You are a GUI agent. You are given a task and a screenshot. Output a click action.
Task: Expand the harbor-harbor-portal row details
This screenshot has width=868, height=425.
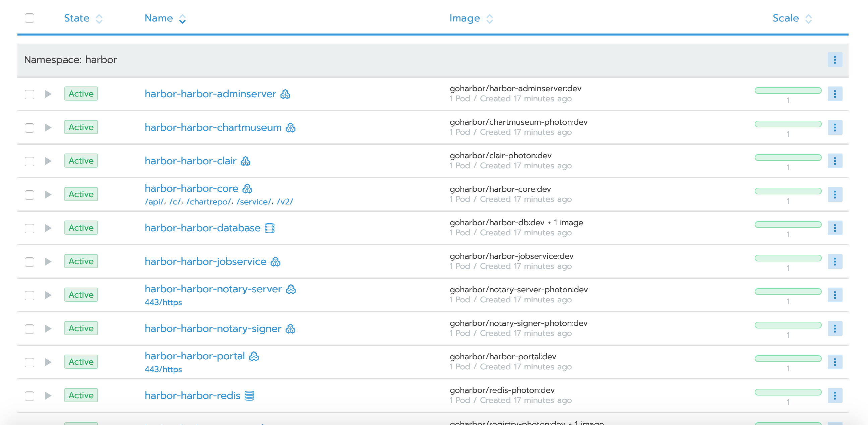(48, 362)
